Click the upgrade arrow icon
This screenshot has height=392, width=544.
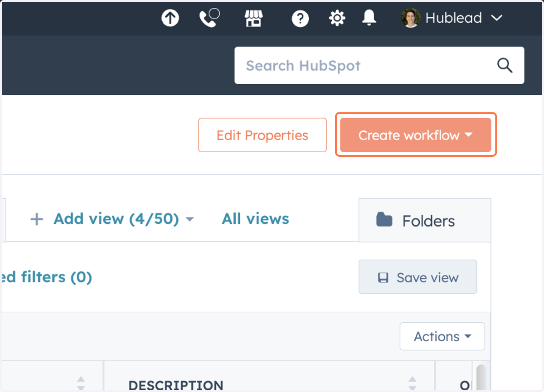(x=170, y=18)
